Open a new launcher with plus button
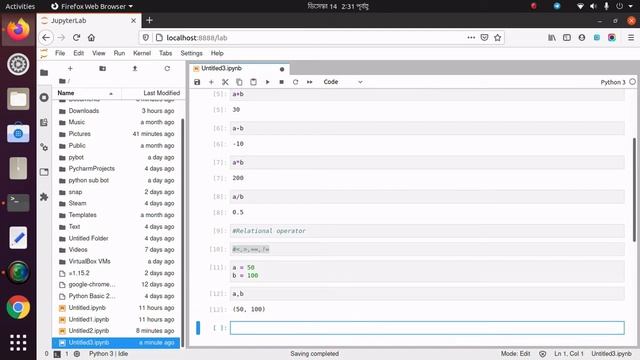The image size is (640, 360). click(70, 69)
